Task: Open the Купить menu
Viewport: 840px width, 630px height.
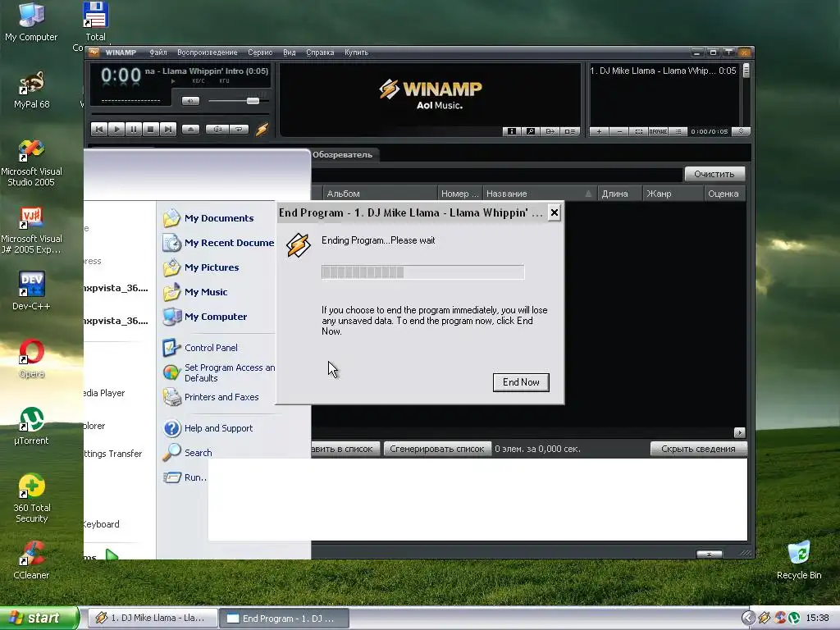Action: pos(356,52)
